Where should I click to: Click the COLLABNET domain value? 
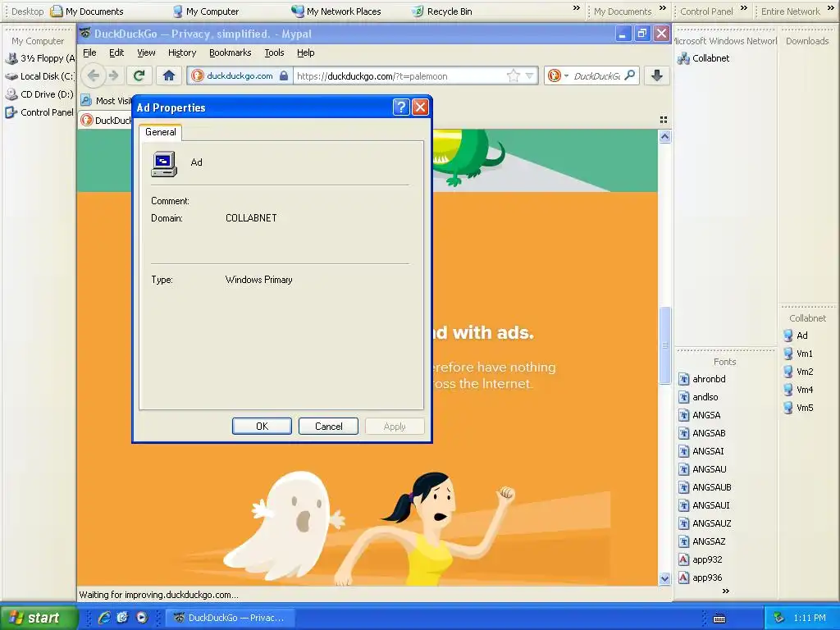pyautogui.click(x=251, y=218)
